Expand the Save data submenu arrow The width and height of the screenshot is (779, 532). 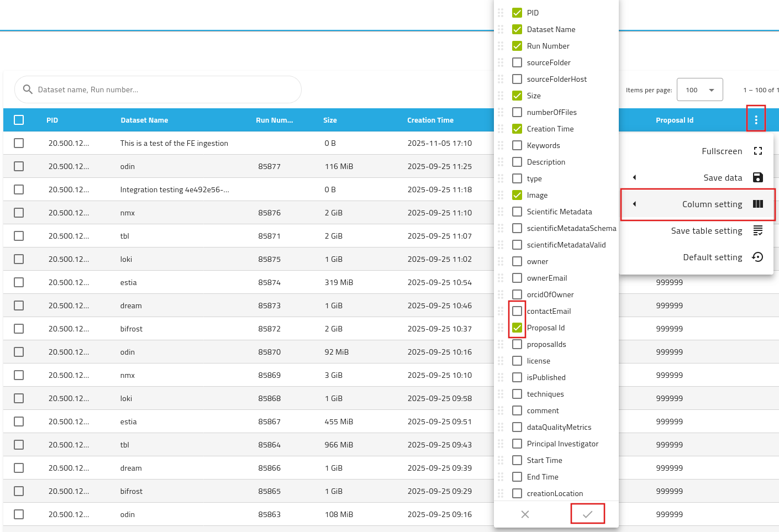(x=634, y=177)
